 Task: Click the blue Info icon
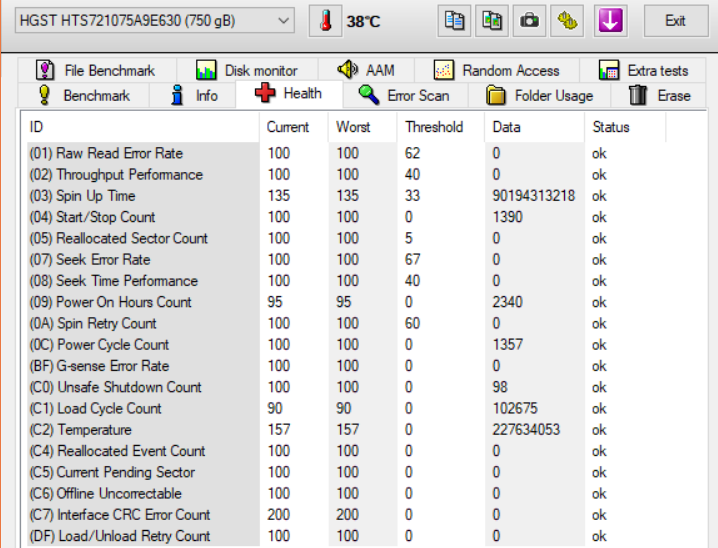coord(177,95)
